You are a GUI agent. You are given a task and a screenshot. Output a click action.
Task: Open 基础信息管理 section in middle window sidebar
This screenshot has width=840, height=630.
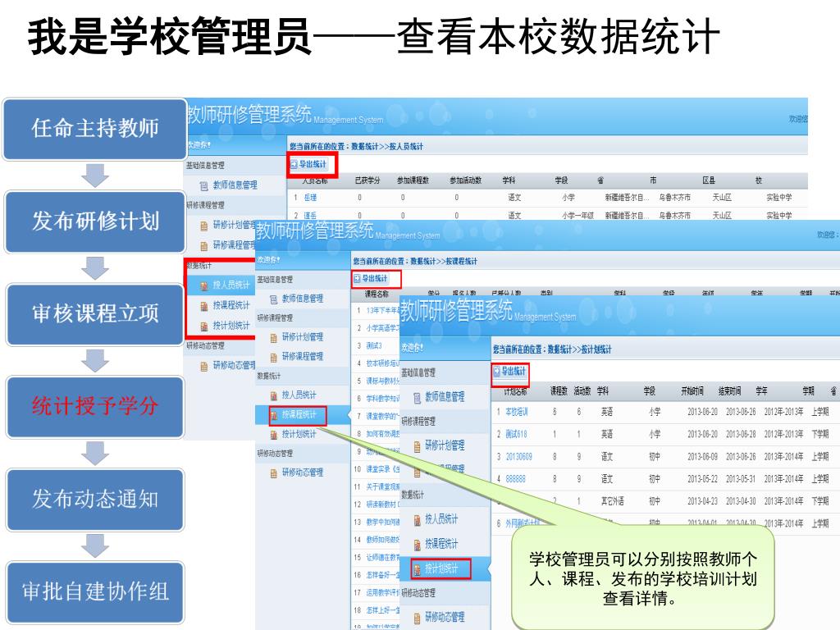click(303, 280)
